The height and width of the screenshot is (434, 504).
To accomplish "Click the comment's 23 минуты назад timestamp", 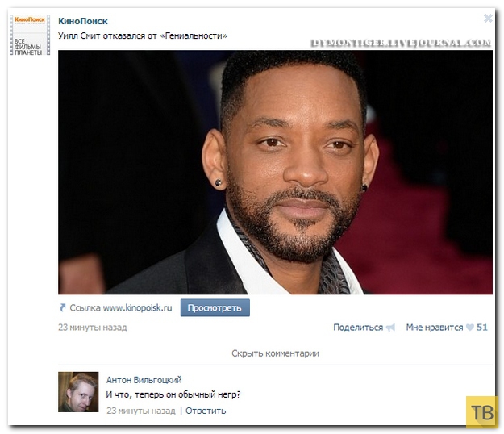I will pos(141,411).
